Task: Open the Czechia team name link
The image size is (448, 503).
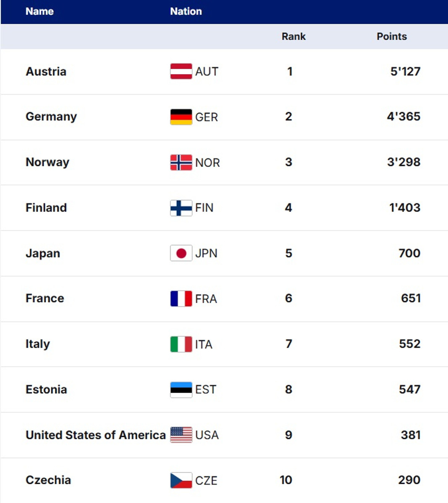Action: coord(48,480)
